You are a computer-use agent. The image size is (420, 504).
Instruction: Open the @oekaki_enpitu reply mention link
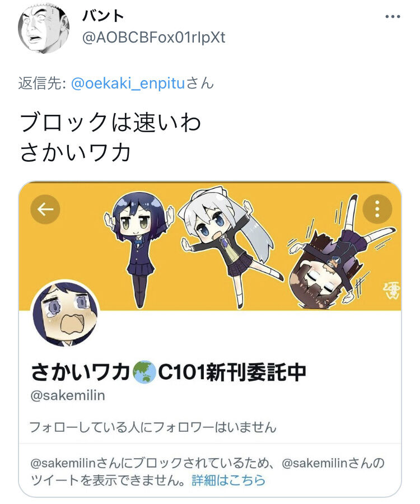128,83
